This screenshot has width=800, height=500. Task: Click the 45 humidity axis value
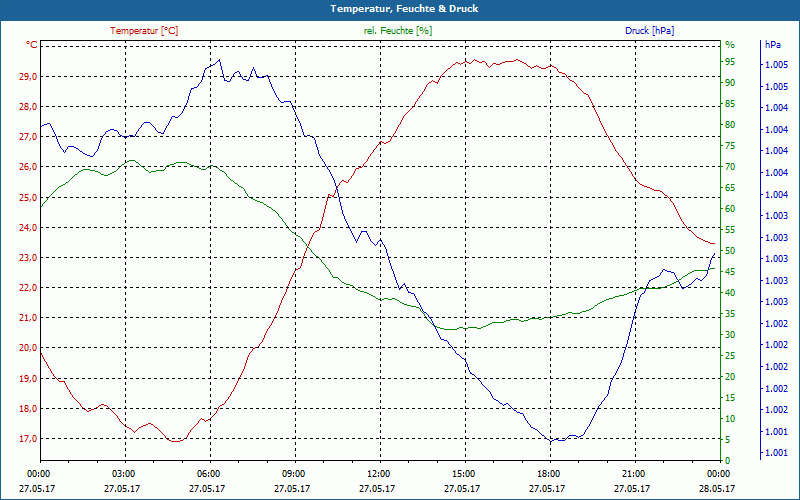point(730,271)
